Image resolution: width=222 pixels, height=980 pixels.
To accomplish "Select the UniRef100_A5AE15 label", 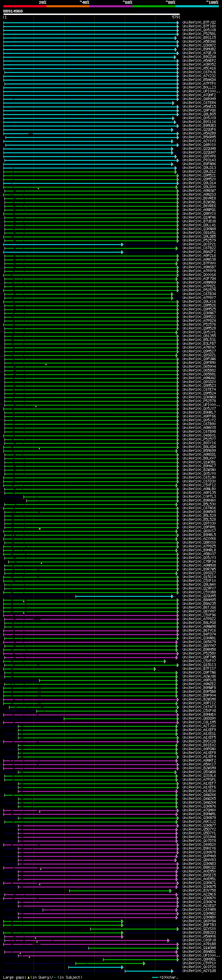I will click(x=199, y=106).
